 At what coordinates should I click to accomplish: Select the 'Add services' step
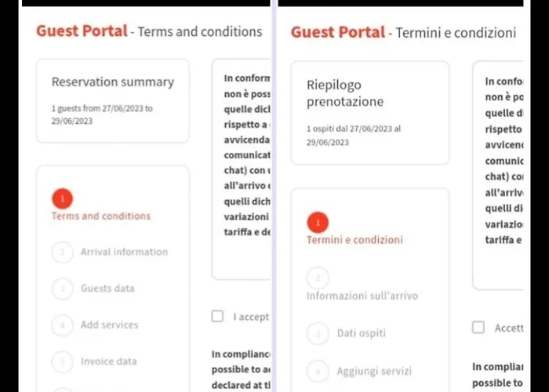[109, 325]
